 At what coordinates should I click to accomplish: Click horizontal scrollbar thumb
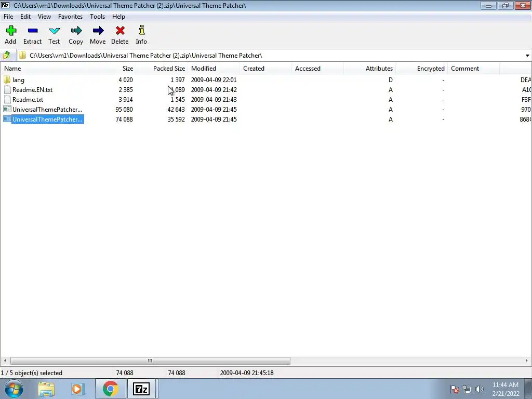(x=150, y=361)
